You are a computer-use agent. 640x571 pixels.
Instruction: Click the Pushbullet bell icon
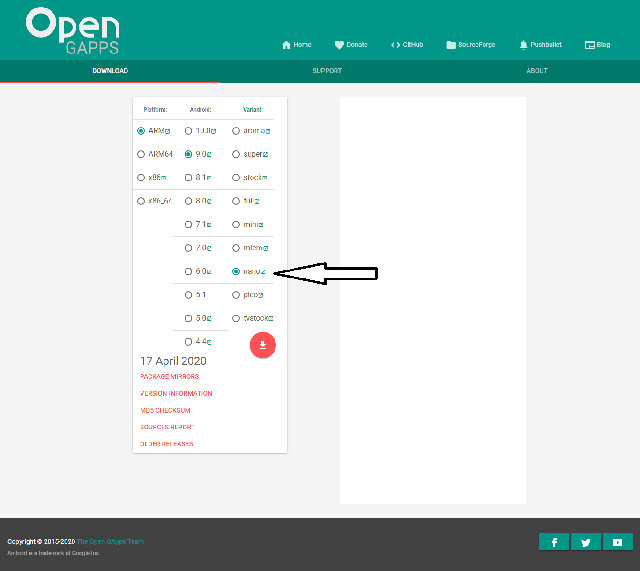click(523, 45)
